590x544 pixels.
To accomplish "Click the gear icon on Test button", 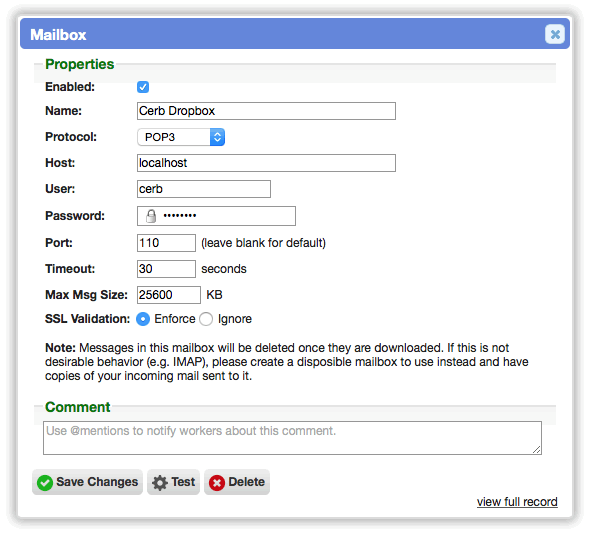I will point(160,483).
